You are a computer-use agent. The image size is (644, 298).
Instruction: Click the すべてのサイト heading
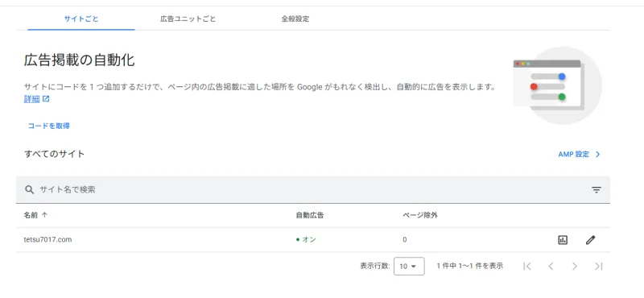pos(54,154)
